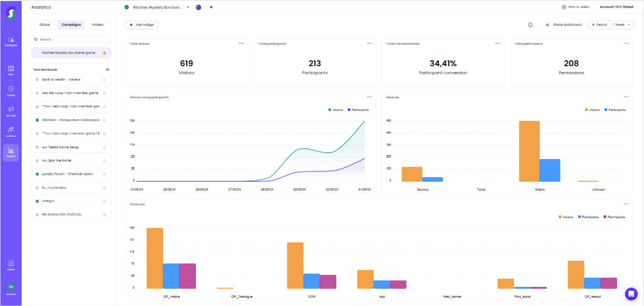The image size is (644, 306).
Task: Open Channels chart options menu
Action: [626, 203]
